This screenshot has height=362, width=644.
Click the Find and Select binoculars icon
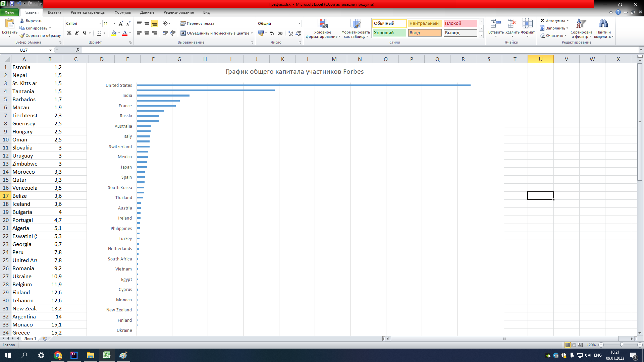pyautogui.click(x=603, y=24)
